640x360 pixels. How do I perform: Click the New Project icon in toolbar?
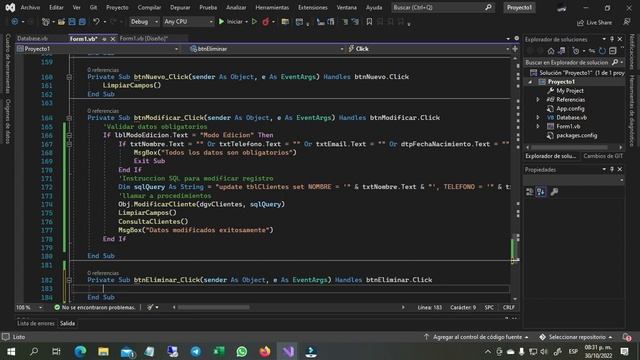click(x=45, y=22)
